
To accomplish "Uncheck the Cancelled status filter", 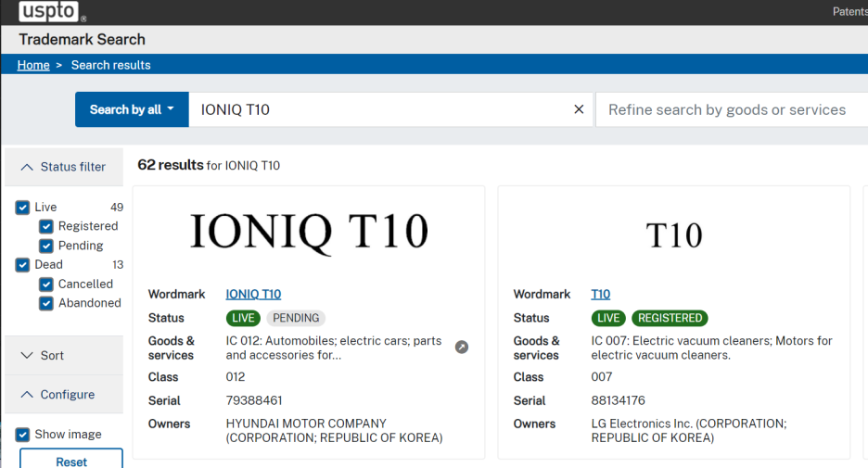I will click(x=46, y=285).
